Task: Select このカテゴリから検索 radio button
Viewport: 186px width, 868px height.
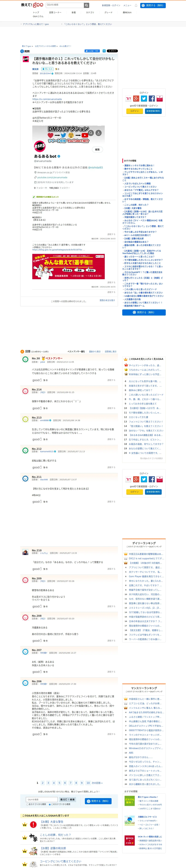Action: [50, 804]
